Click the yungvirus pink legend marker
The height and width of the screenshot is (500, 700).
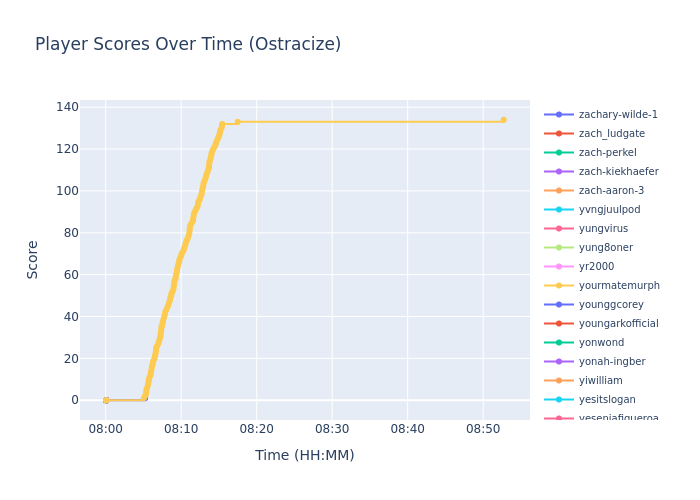tap(559, 229)
